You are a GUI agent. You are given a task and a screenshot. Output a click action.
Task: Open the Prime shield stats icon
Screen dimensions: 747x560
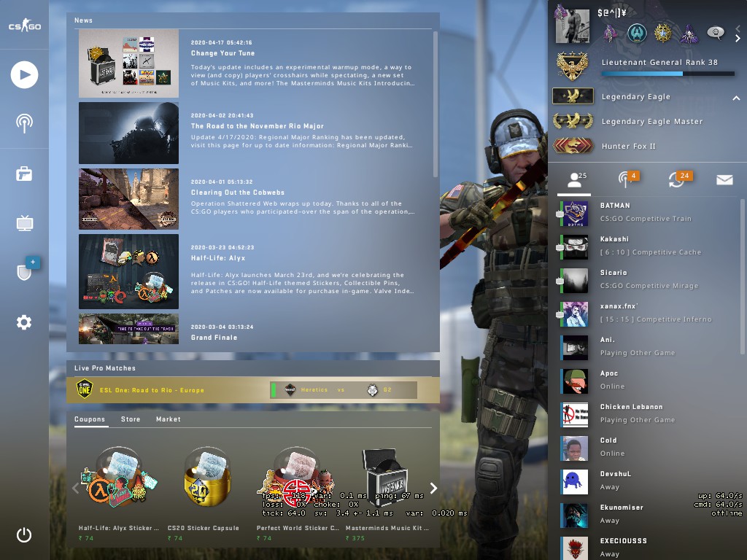point(24,272)
